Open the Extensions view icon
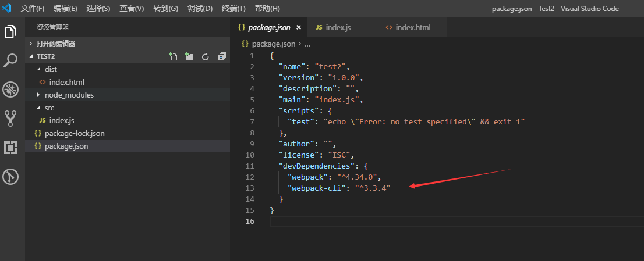This screenshot has height=261, width=644. [x=10, y=148]
